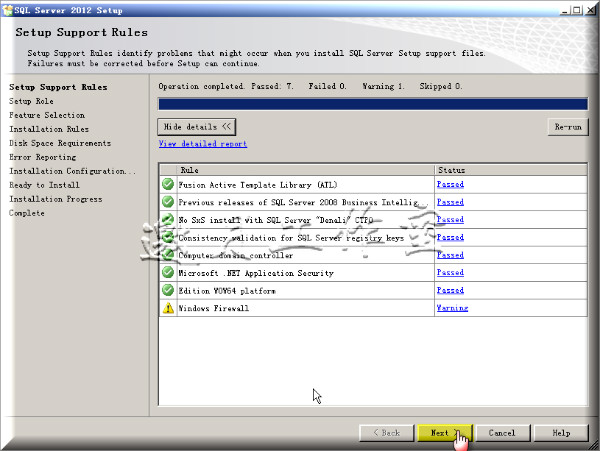Viewport: 600px width, 451px height.
Task: Cancel the SQL Server setup
Action: click(x=503, y=433)
